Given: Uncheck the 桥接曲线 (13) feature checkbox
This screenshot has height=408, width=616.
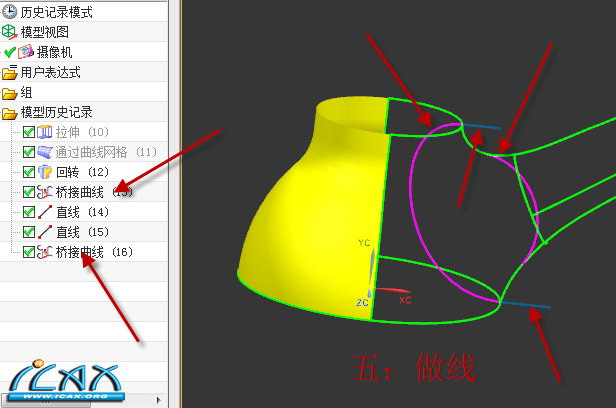Looking at the screenshot, I should point(29,192).
